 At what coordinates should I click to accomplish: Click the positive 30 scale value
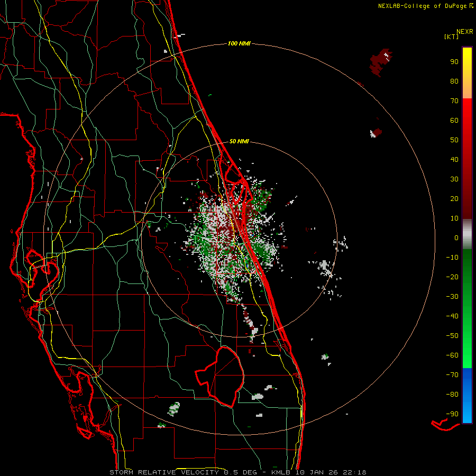454,179
